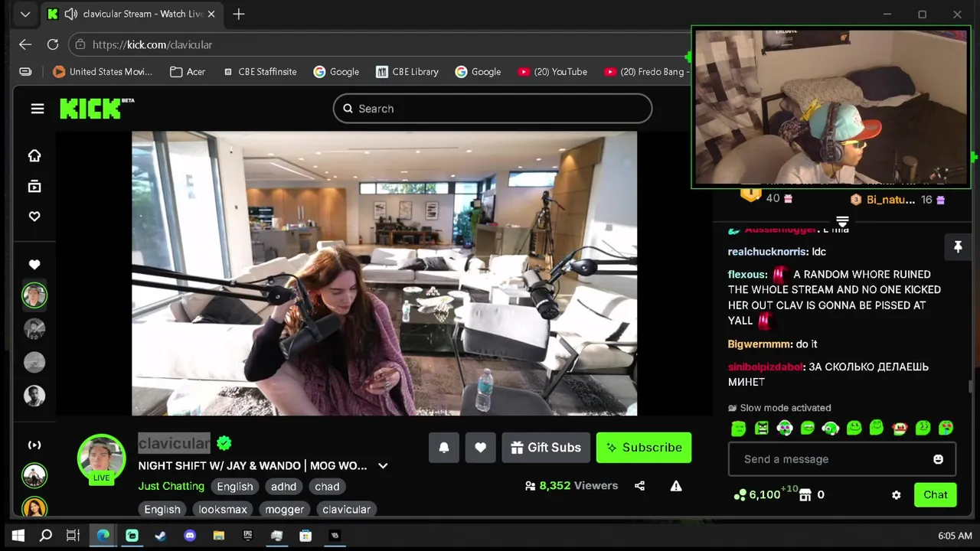Open the Kick hamburger menu
This screenshot has height=551, width=980.
click(x=37, y=109)
